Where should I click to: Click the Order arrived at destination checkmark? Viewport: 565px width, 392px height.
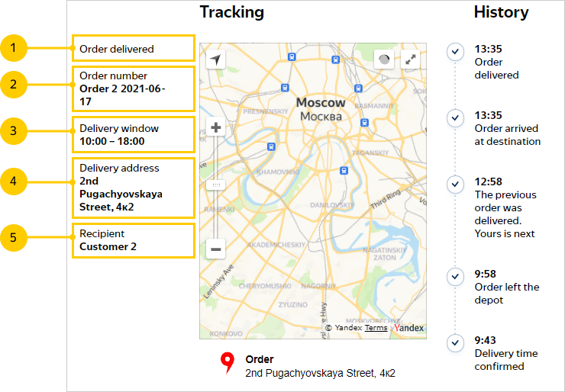[455, 118]
